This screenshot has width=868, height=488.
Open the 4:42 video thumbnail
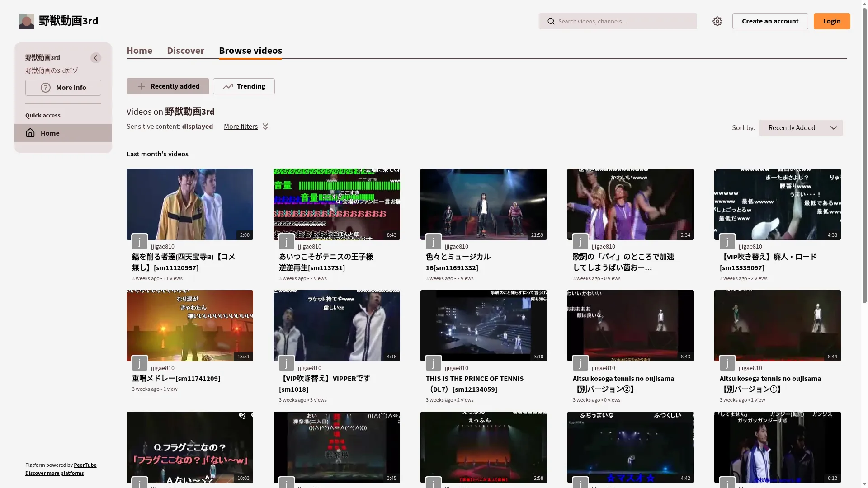[x=631, y=447]
